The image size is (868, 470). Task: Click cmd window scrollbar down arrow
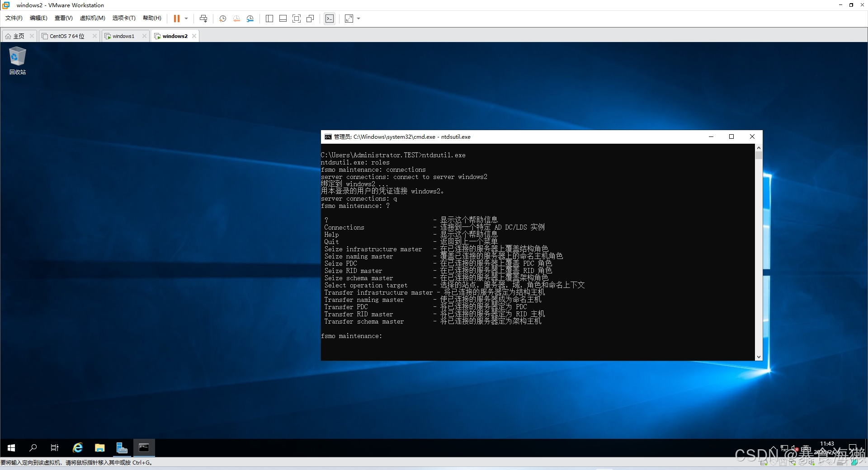[759, 357]
